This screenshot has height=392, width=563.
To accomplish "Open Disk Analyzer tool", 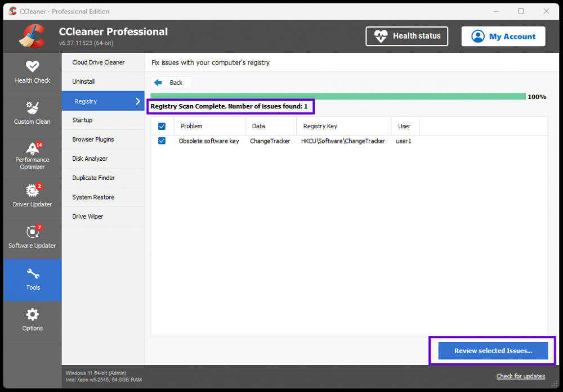I will click(x=103, y=159).
